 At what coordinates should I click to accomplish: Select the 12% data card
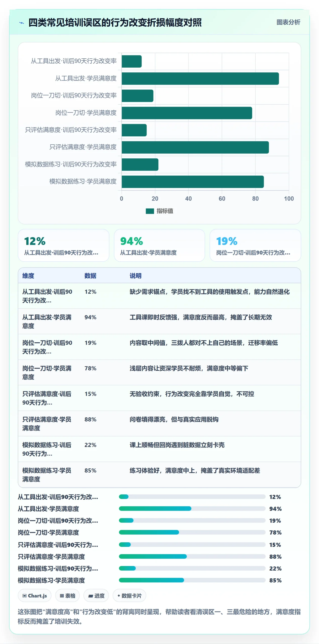pyautogui.click(x=63, y=245)
